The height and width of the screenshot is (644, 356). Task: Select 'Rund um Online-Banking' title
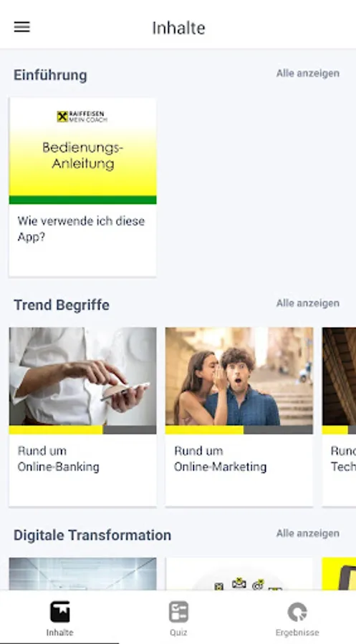point(58,459)
